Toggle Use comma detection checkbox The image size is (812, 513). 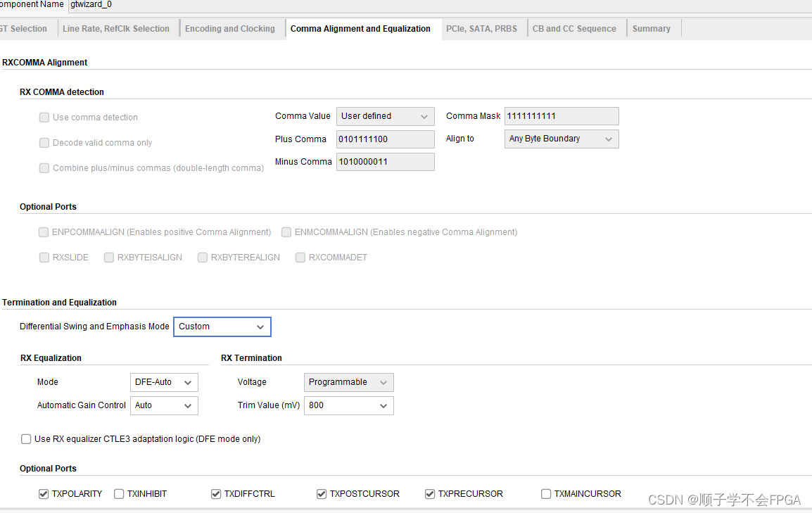[x=44, y=118]
